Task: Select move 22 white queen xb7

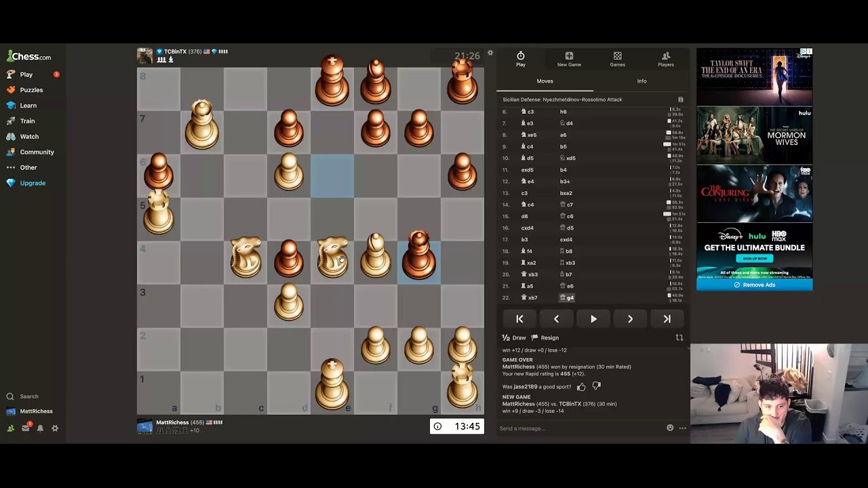Action: [529, 298]
